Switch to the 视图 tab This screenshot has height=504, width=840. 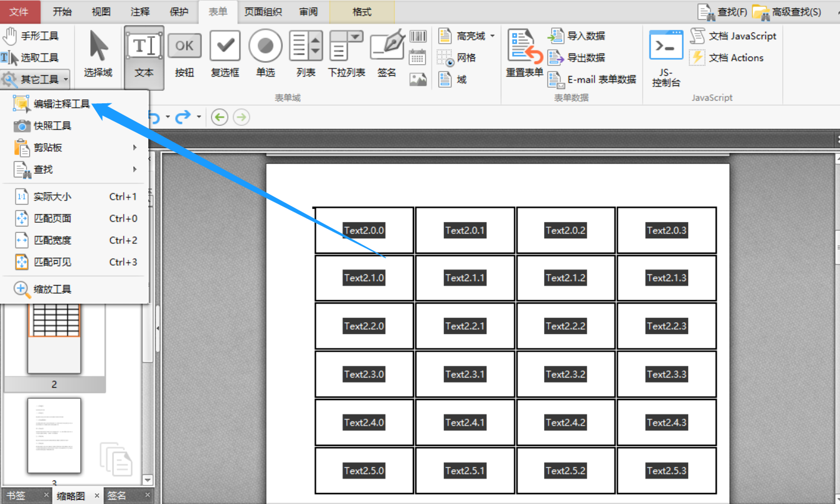[101, 12]
